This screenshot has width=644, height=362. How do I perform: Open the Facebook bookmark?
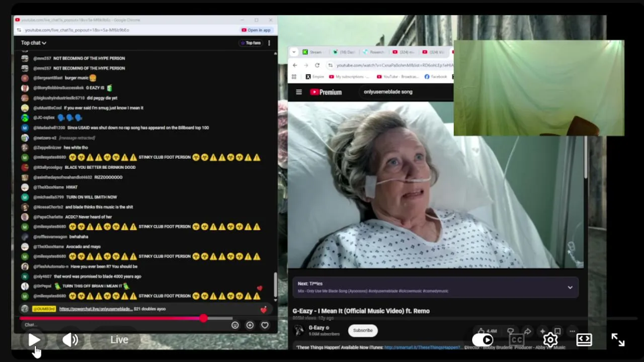coord(436,77)
